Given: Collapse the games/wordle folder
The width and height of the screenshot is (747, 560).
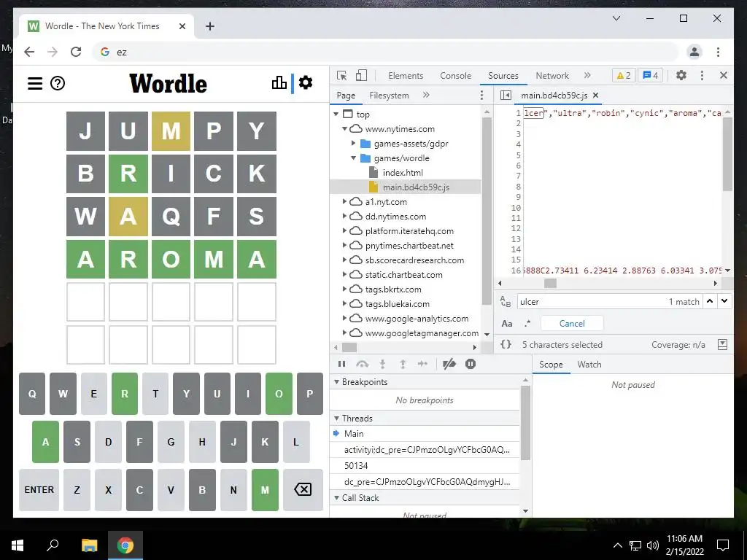Looking at the screenshot, I should (354, 158).
